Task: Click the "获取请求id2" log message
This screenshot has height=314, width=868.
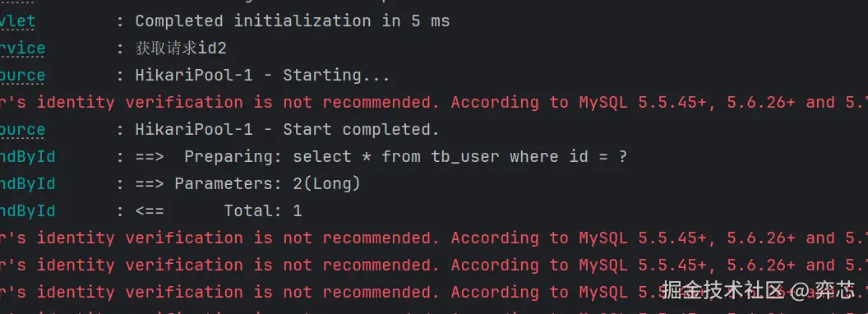Action: pos(181,48)
